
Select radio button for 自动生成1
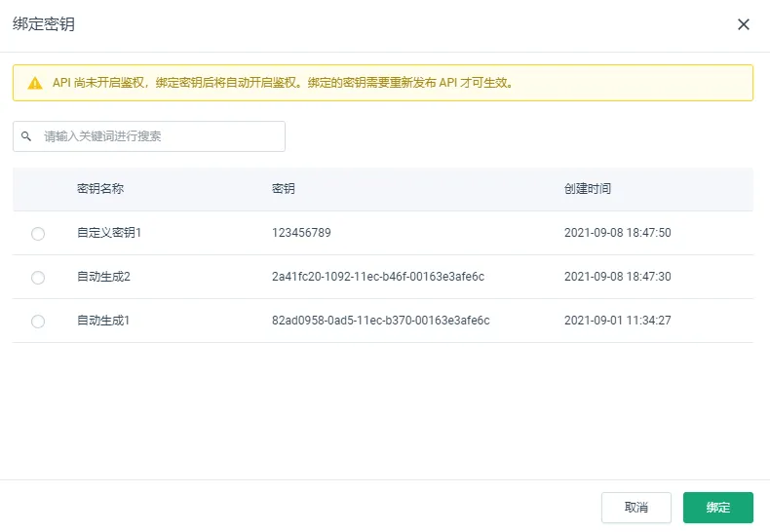38,322
